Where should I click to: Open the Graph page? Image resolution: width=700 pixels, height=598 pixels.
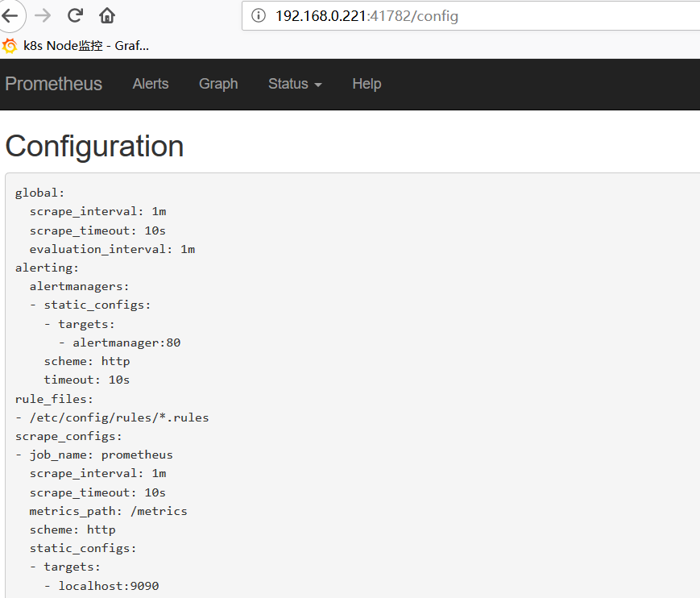click(218, 84)
